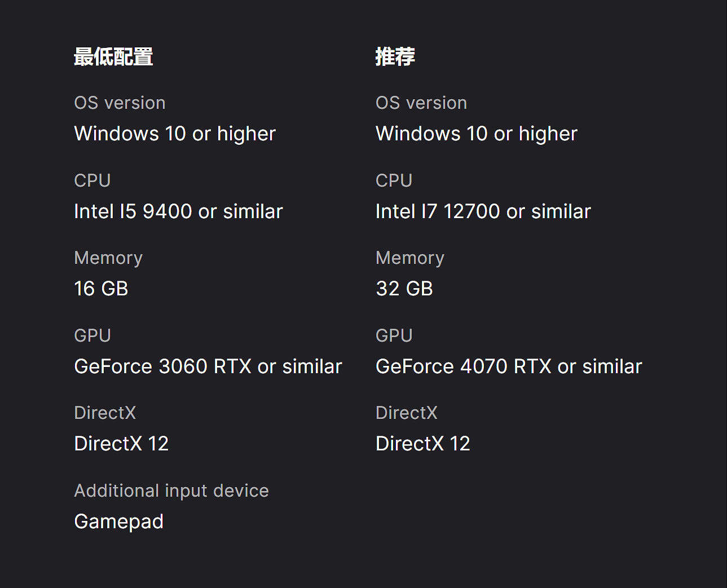Click the OS version label under 最低配置
The height and width of the screenshot is (588, 727).
tap(120, 103)
